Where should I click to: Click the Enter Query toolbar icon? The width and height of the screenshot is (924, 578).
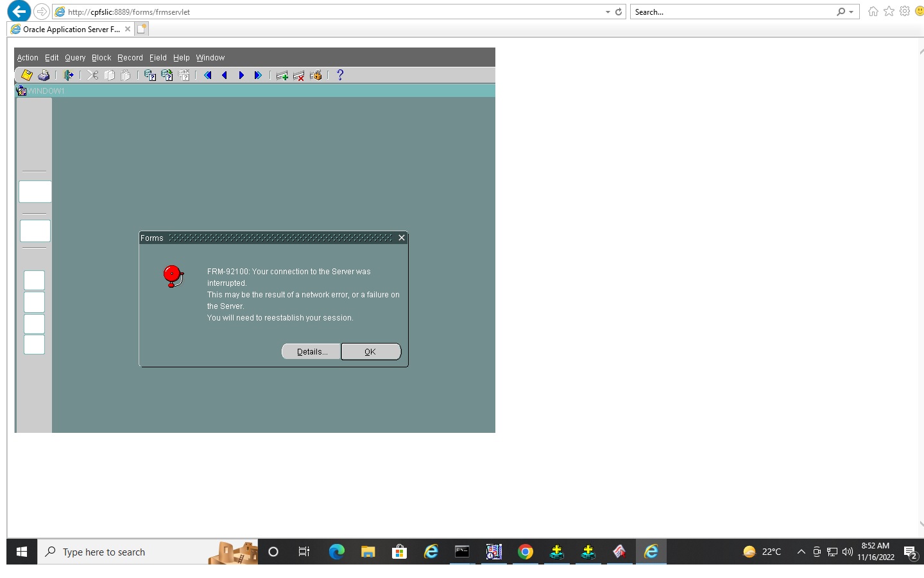[150, 75]
